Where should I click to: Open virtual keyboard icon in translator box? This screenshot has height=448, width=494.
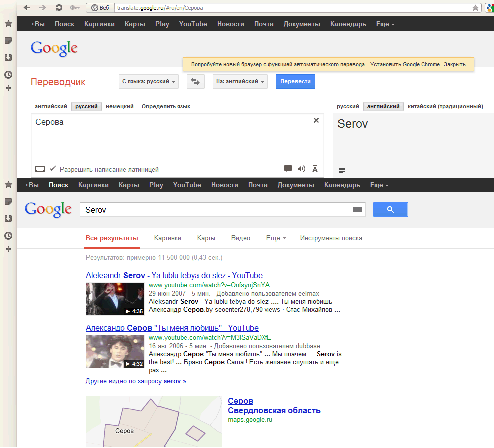click(40, 169)
